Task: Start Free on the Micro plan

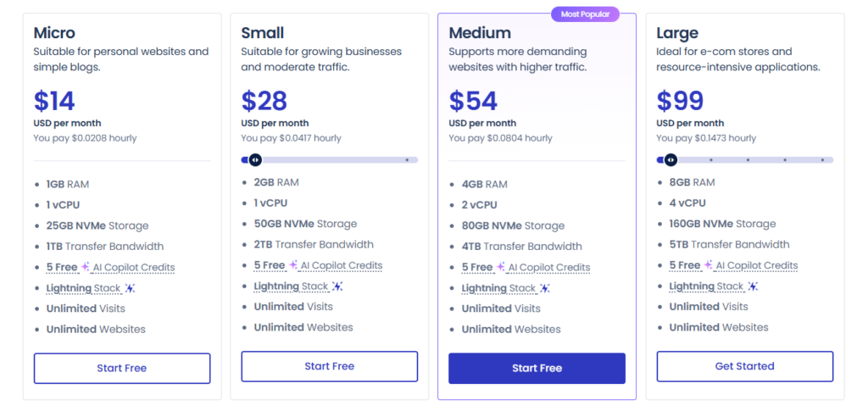Action: [122, 369]
